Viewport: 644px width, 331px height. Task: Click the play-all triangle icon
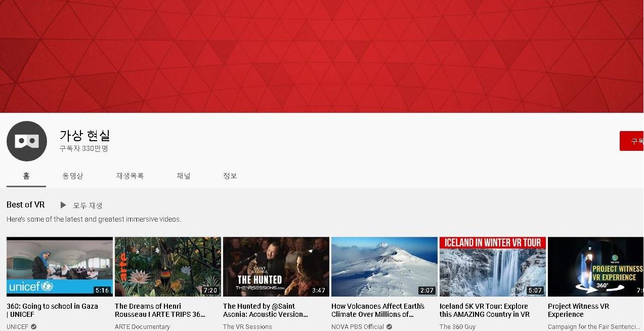[63, 205]
